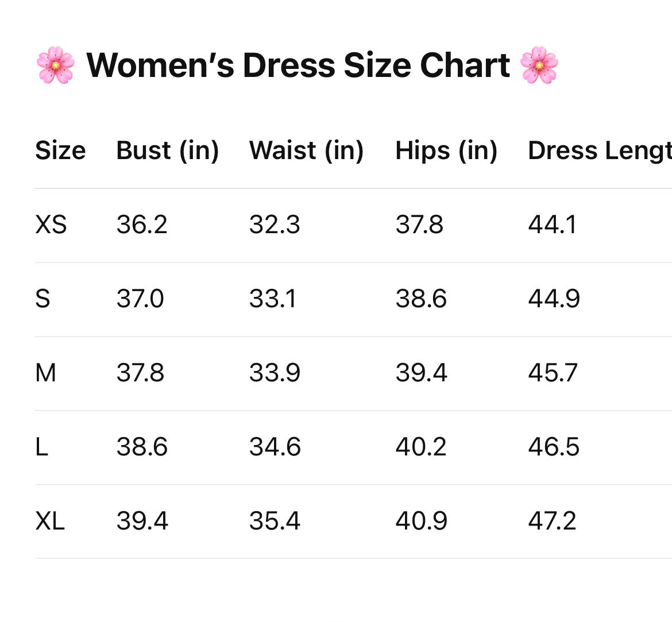Click S waist value 33.1

(273, 299)
